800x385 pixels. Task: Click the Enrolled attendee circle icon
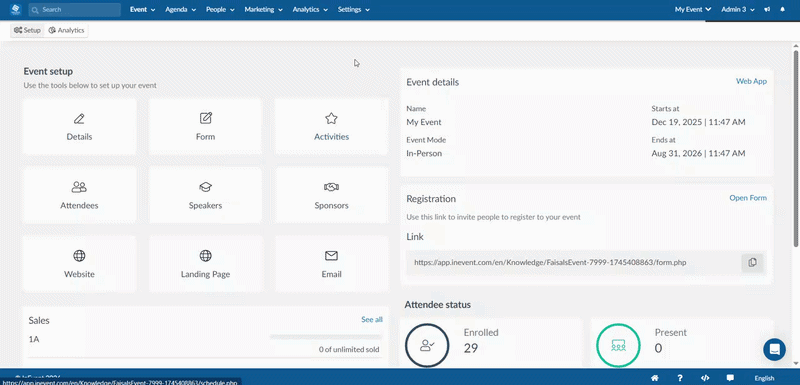coord(427,345)
